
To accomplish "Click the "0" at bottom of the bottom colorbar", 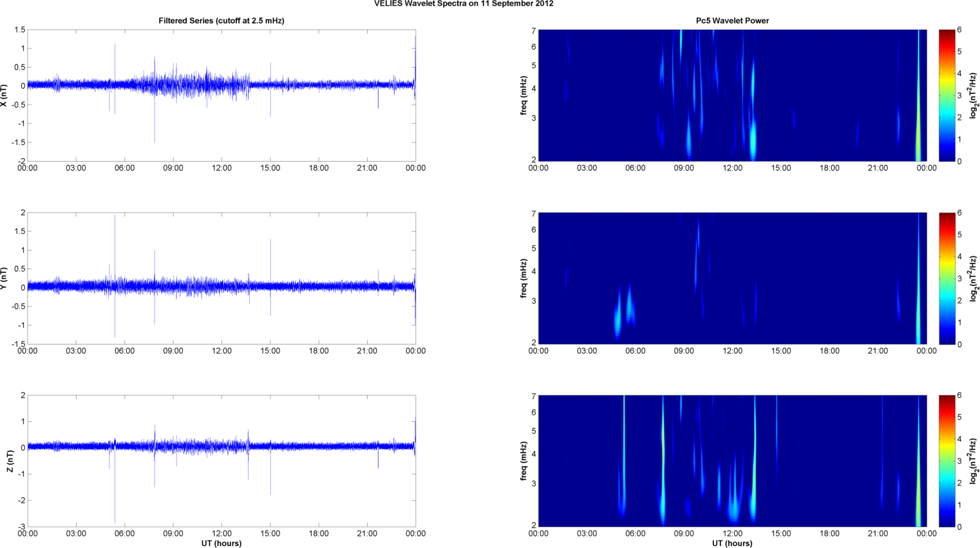I will 959,527.
